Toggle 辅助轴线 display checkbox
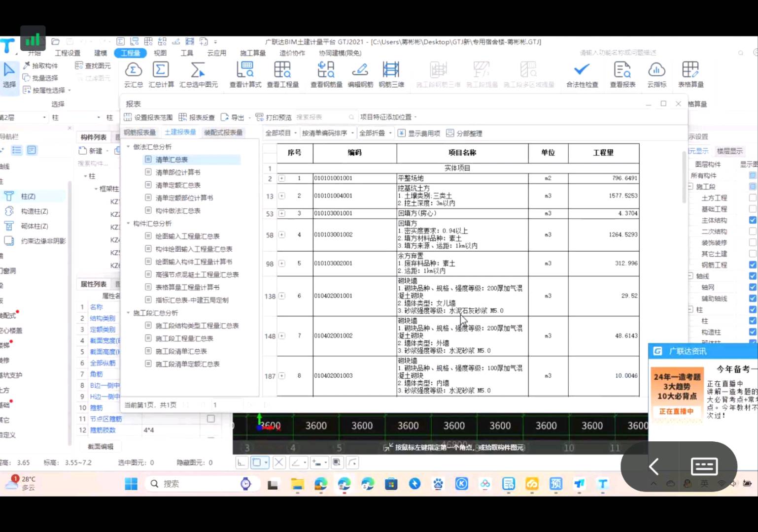 [x=752, y=299]
